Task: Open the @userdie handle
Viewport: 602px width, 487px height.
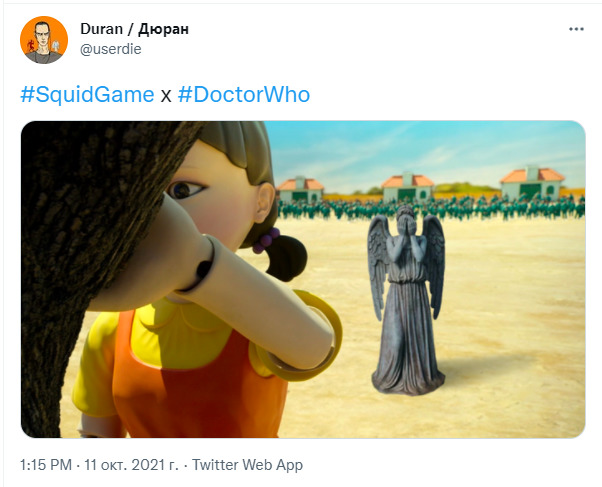Action: point(111,49)
